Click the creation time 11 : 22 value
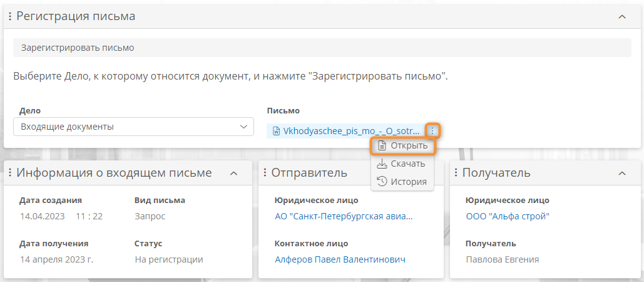The image size is (644, 282). [x=89, y=216]
